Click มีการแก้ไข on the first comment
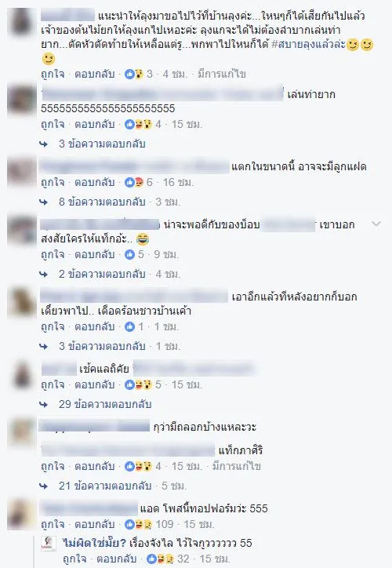The width and height of the screenshot is (392, 568). point(222,74)
